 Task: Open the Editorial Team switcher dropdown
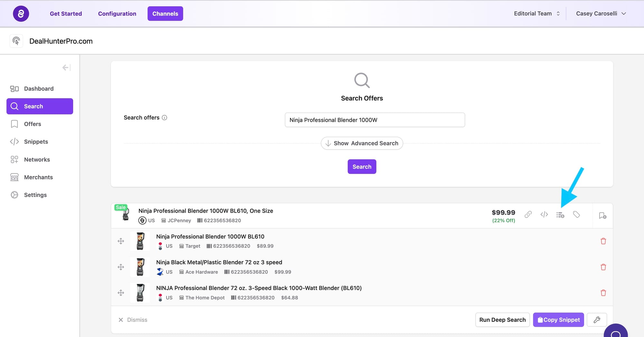[537, 14]
